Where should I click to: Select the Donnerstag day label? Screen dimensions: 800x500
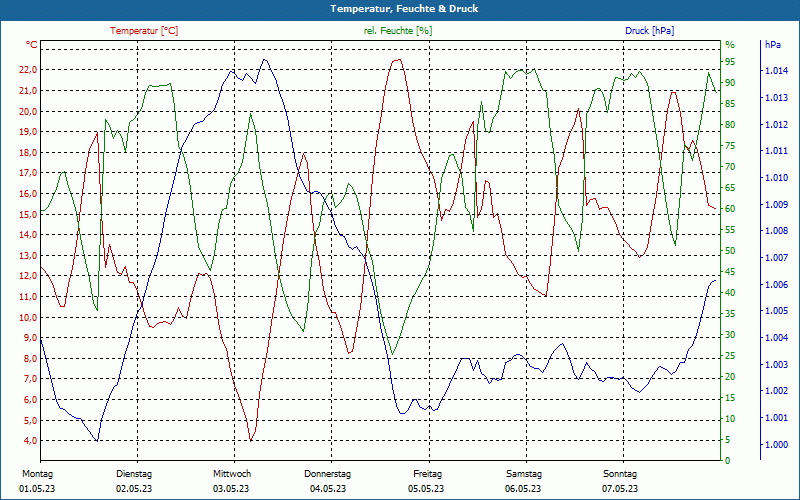click(328, 474)
